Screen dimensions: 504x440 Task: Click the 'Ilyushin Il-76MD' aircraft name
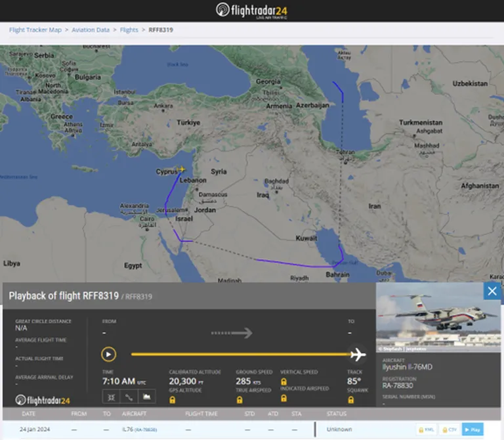(x=408, y=367)
